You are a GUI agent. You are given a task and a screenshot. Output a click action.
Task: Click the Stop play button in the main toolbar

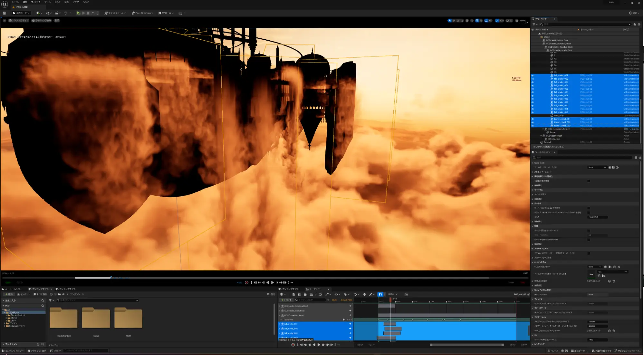pyautogui.click(x=88, y=13)
